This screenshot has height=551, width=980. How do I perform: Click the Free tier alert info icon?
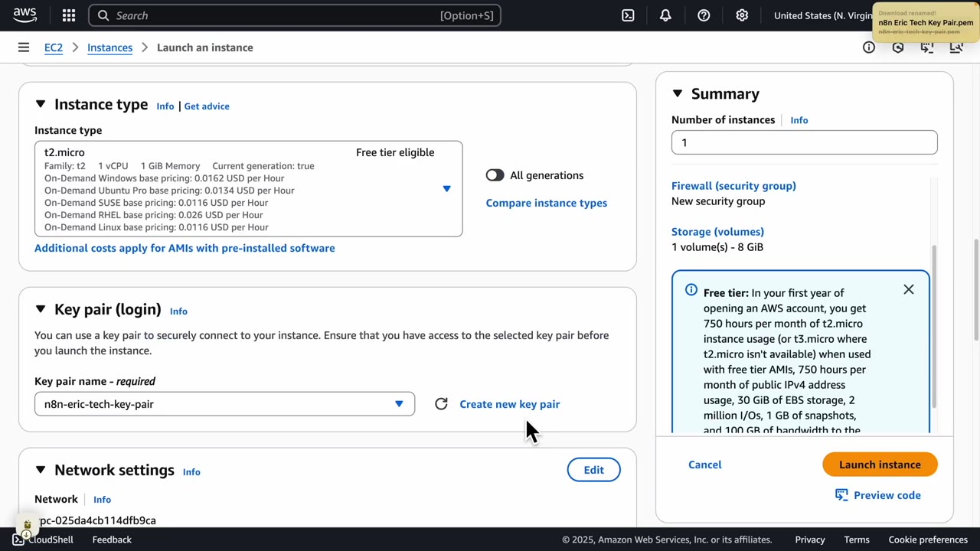tap(691, 290)
